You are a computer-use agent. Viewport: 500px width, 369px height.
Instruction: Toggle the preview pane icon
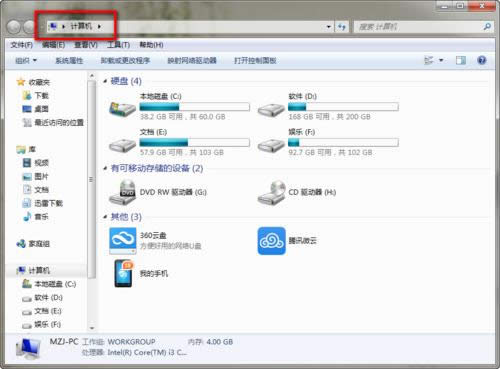(x=461, y=60)
